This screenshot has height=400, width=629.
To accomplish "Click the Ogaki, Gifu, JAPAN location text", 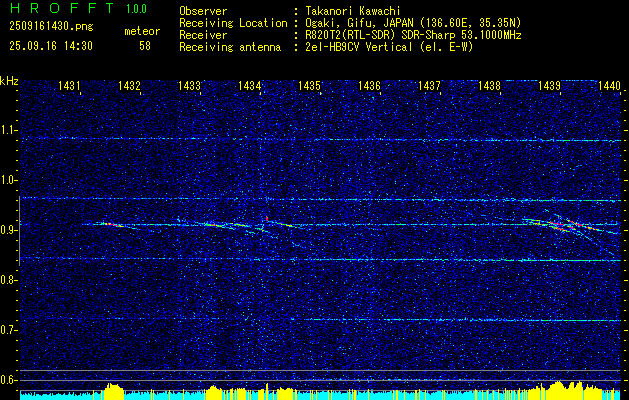I will [x=413, y=23].
